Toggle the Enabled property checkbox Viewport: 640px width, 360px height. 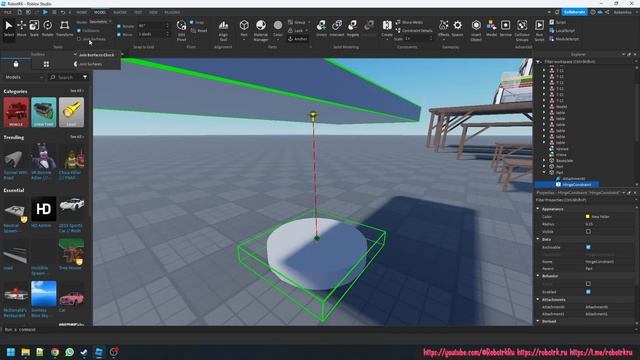coord(588,291)
